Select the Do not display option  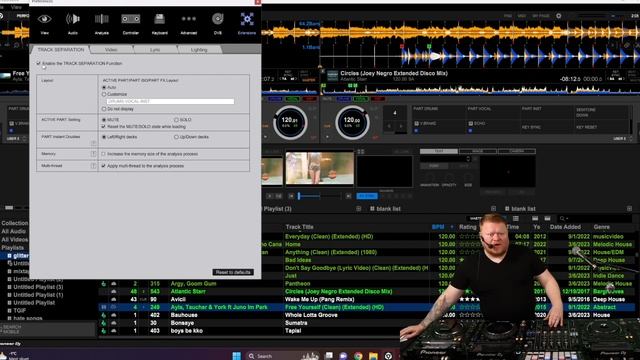coord(104,109)
